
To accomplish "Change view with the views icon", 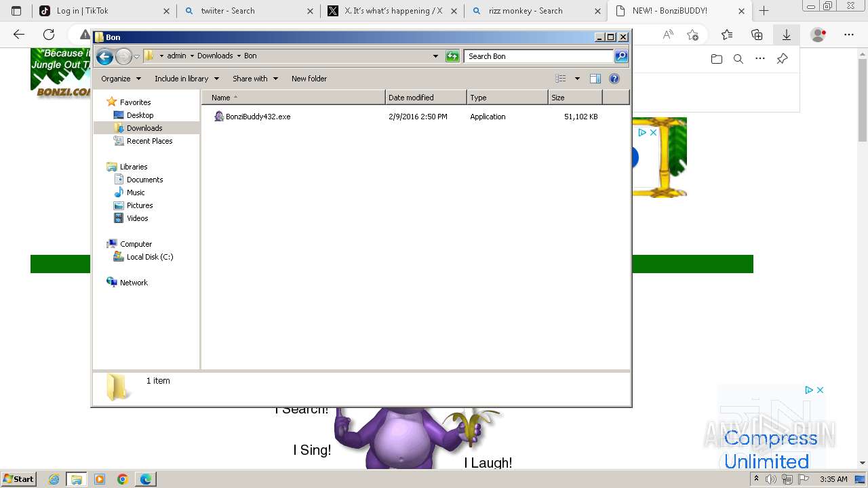I will (561, 79).
